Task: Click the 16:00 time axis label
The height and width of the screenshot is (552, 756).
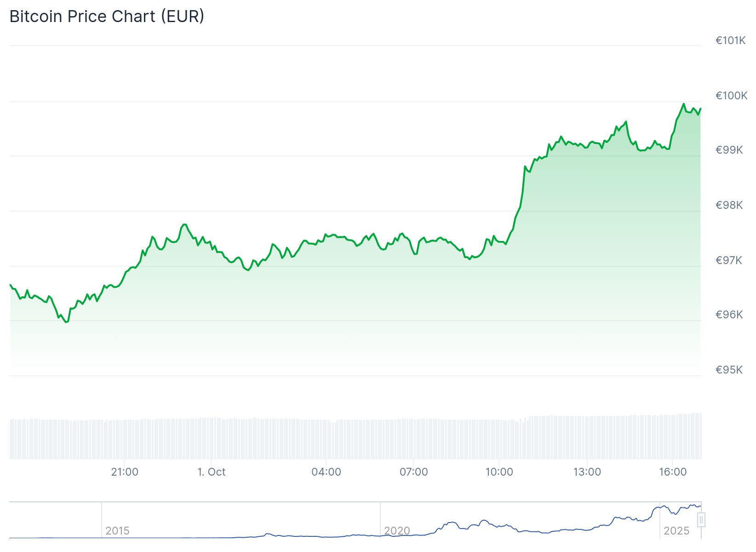Action: 673,472
